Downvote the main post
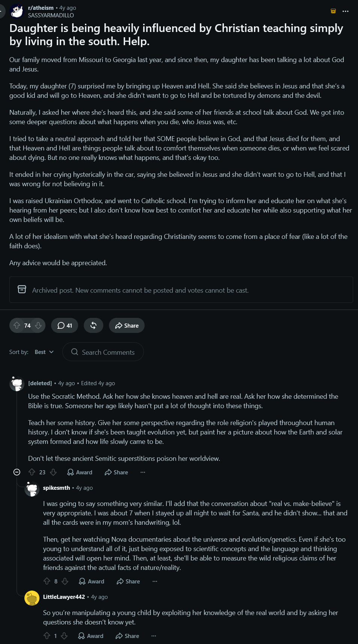The width and height of the screenshot is (358, 644). tap(38, 325)
